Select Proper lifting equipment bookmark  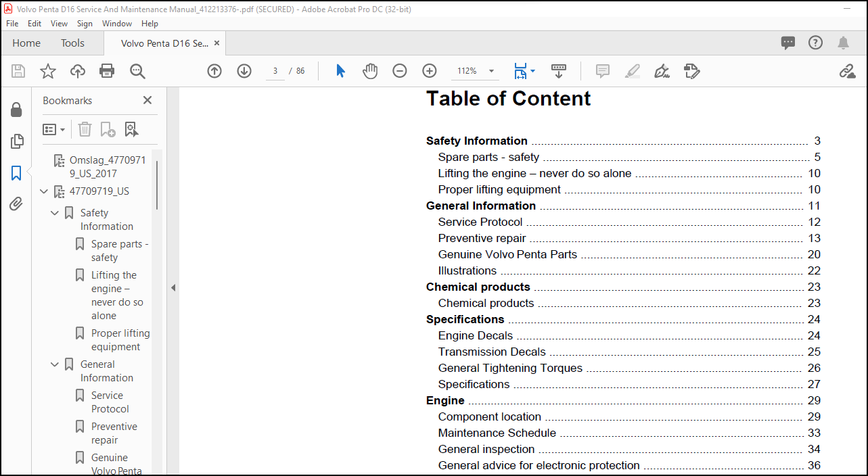point(120,340)
